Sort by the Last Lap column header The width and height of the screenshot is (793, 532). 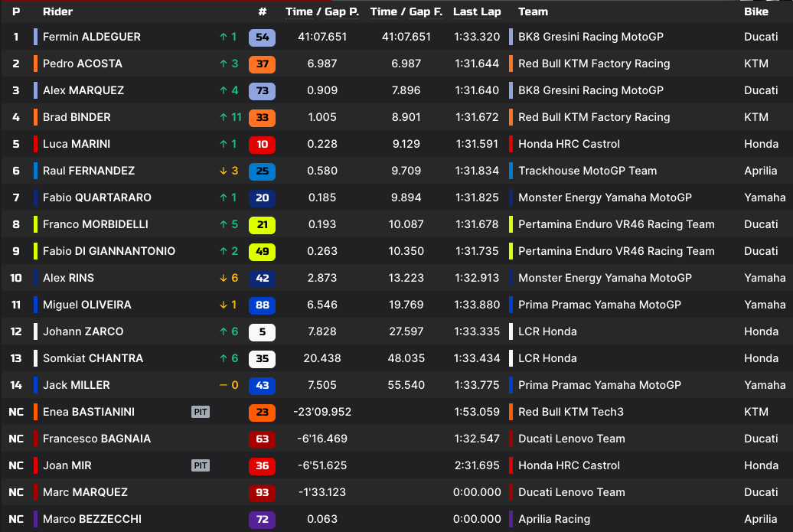(x=476, y=11)
